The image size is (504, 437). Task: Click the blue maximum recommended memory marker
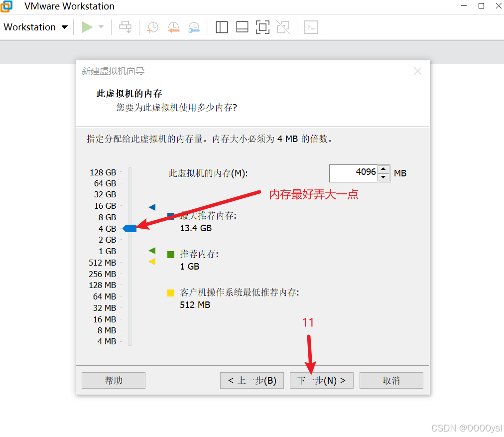click(152, 207)
